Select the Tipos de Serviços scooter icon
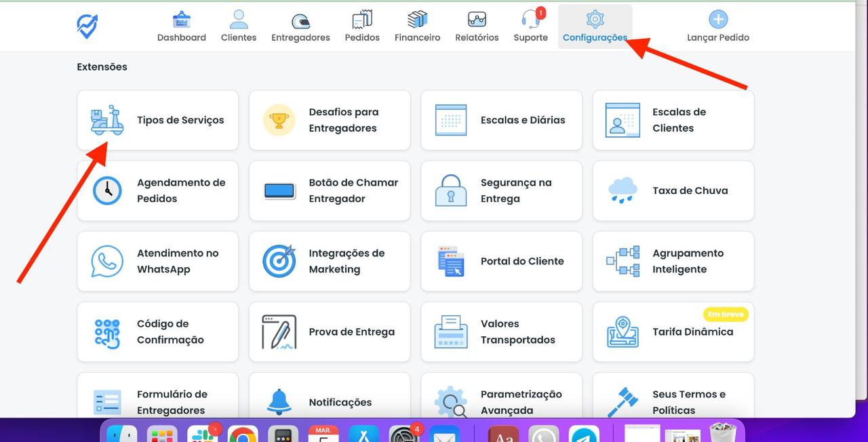Viewport: 868px width, 442px height. 106,119
